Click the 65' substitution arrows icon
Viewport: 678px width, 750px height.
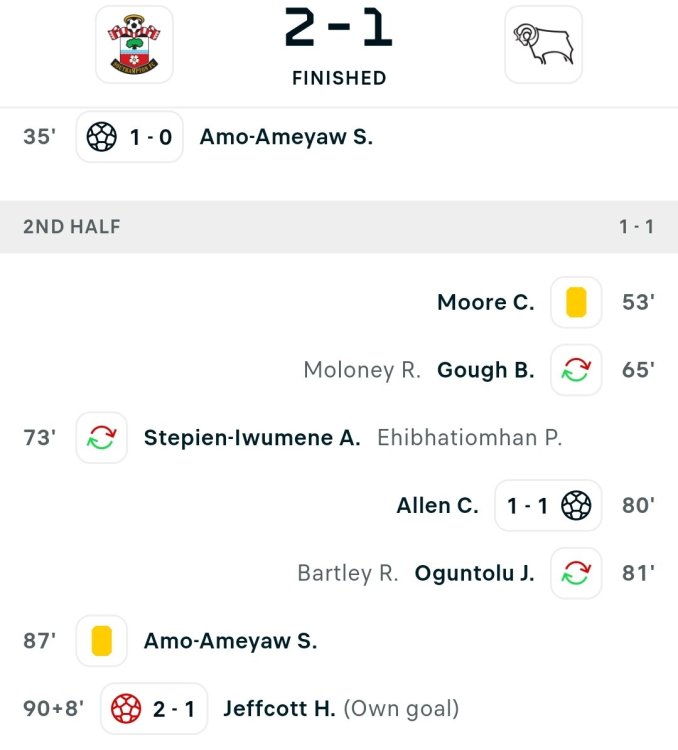pyautogui.click(x=576, y=370)
